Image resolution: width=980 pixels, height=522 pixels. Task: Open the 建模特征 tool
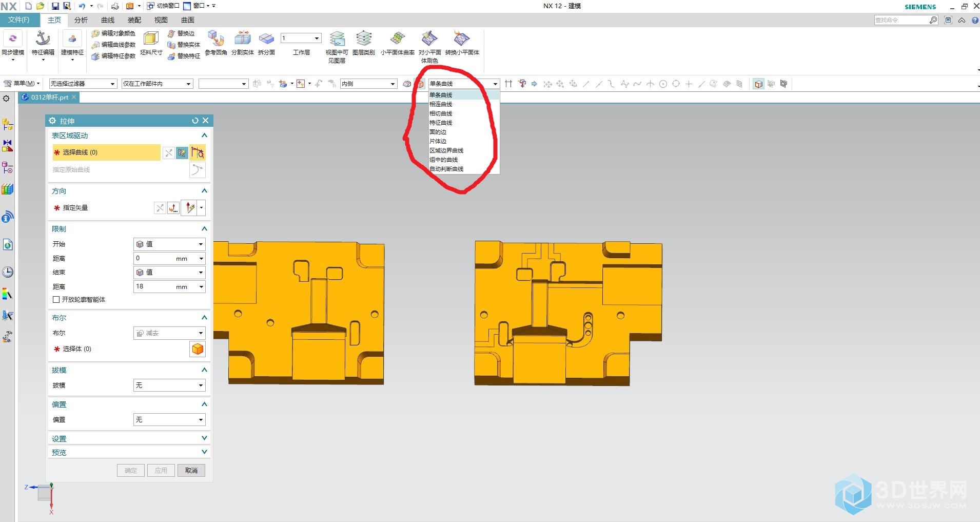72,45
